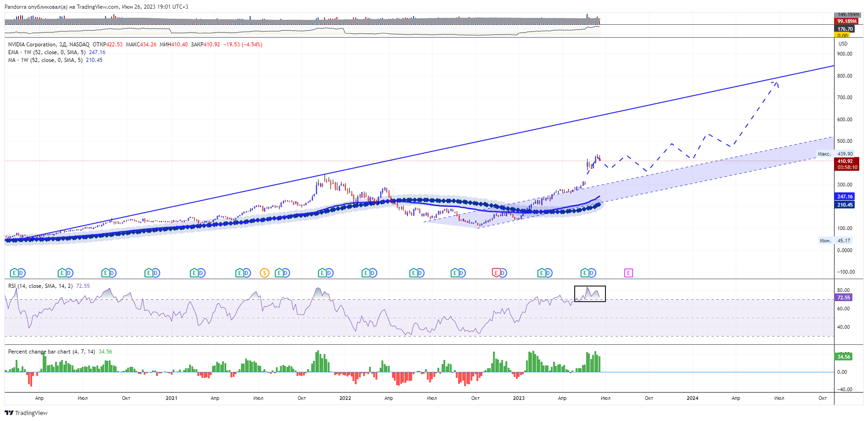Image resolution: width=868 pixels, height=421 pixels.
Task: Open the earnings E marker for Aug 2022
Action: click(x=454, y=273)
